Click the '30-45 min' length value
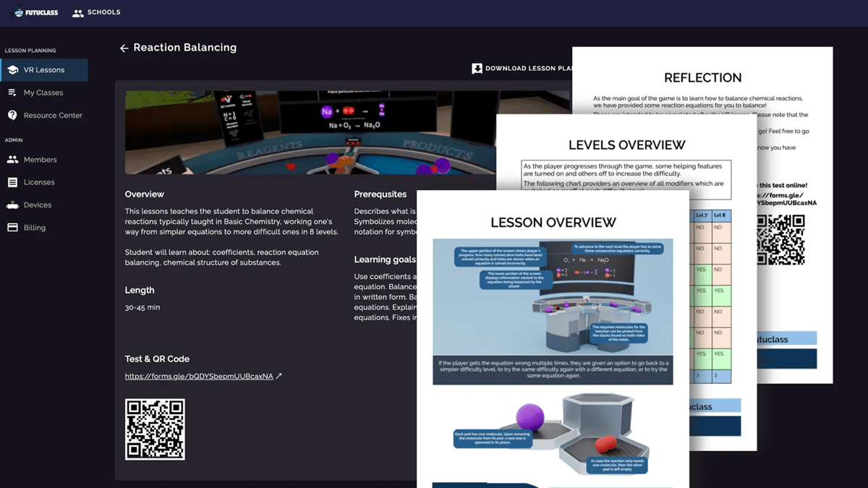Screen dimensions: 868x488 pyautogui.click(x=142, y=307)
